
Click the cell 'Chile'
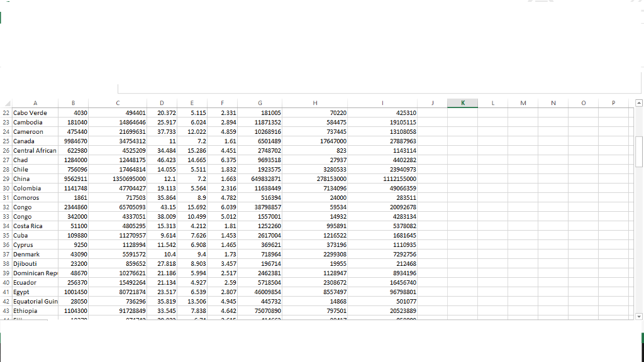(x=35, y=170)
